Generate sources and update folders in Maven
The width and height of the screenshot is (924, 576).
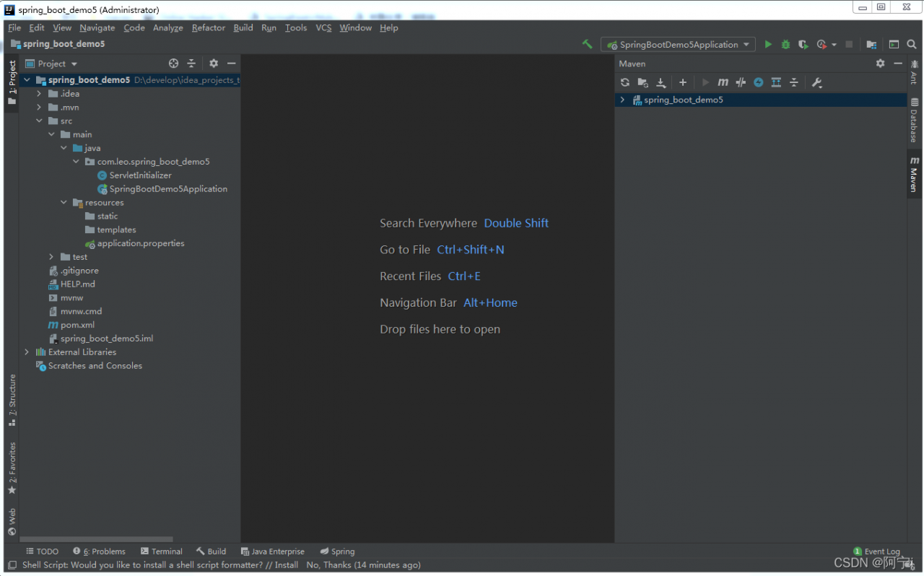(x=642, y=82)
